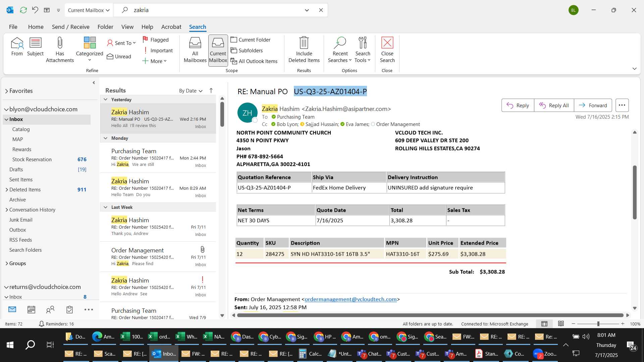Open the More refine options
Viewport: 644px width, 362px height.
tap(154, 61)
